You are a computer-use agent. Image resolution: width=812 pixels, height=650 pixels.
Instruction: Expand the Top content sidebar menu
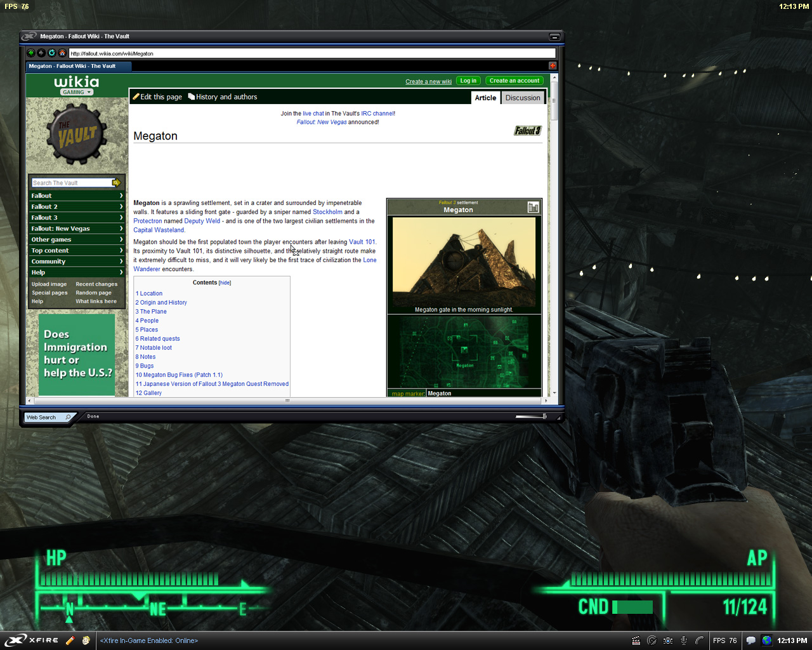click(x=76, y=250)
